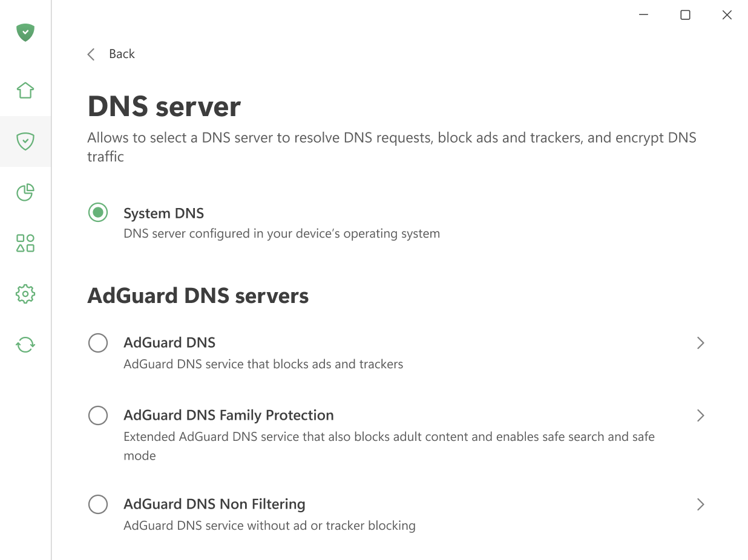Viewport: 748px width, 560px height.
Task: Open AdGuard Settings via the gear icon
Action: [25, 294]
